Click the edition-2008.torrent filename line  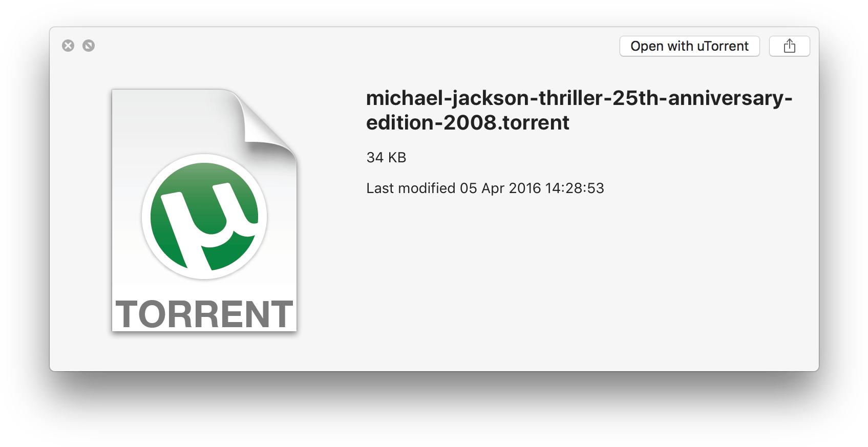tap(468, 123)
